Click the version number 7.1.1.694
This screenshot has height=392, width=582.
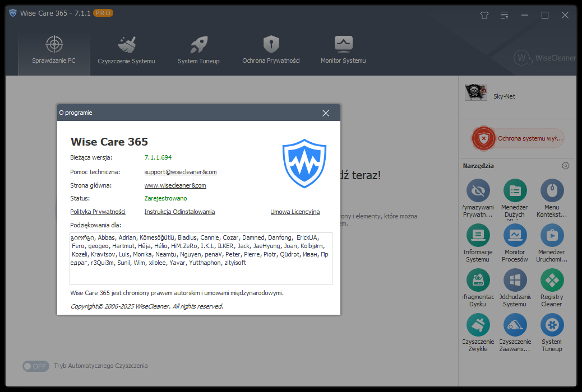tap(158, 157)
